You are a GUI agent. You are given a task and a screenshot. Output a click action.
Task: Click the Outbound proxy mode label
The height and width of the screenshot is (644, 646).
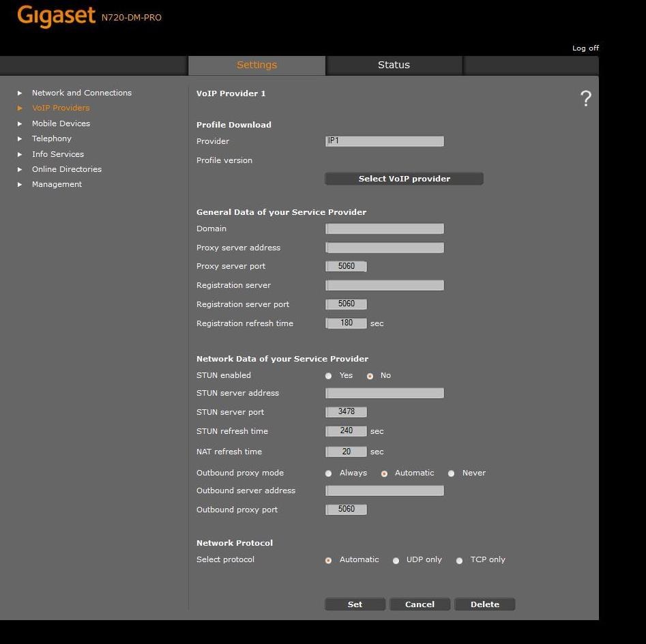click(240, 473)
